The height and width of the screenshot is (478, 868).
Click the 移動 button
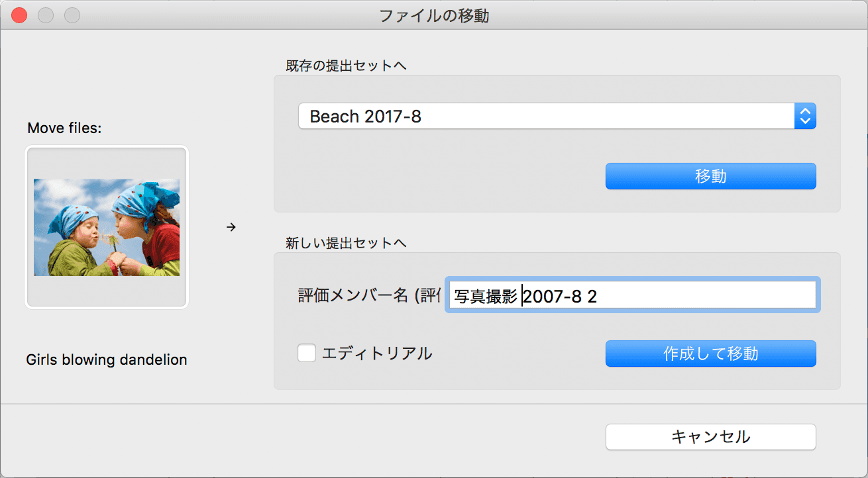pos(711,176)
